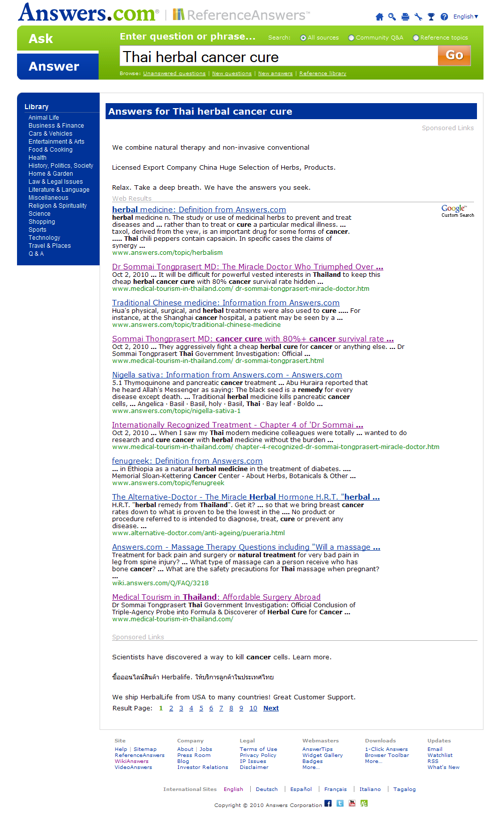504x814 pixels.
Task: Click the trophy icon in the header
Action: [x=431, y=17]
